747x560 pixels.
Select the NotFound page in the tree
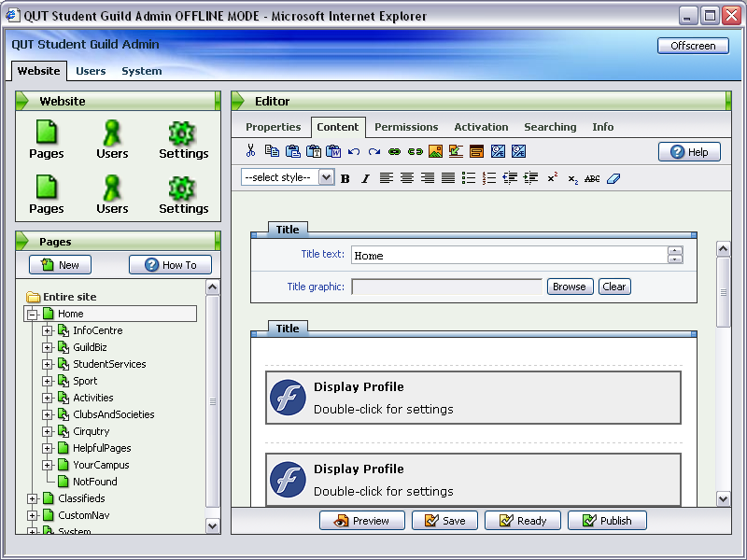tap(95, 482)
